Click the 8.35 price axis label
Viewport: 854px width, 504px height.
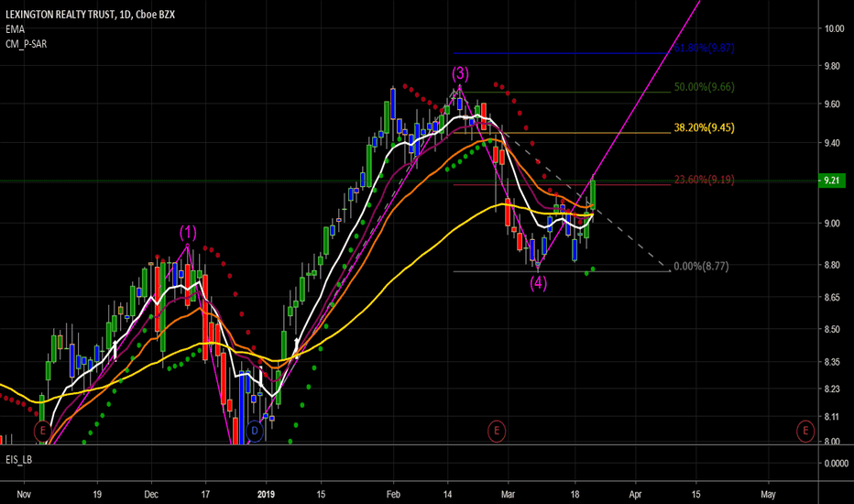tap(832, 362)
